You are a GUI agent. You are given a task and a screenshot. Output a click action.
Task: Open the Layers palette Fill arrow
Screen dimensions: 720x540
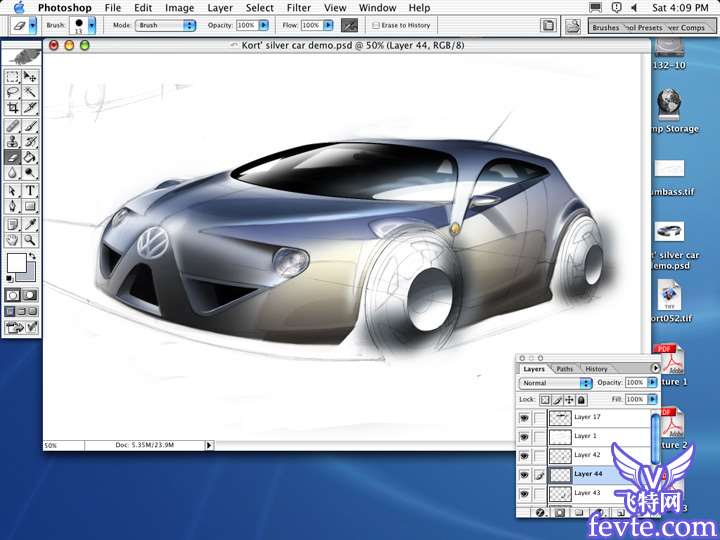tap(652, 399)
